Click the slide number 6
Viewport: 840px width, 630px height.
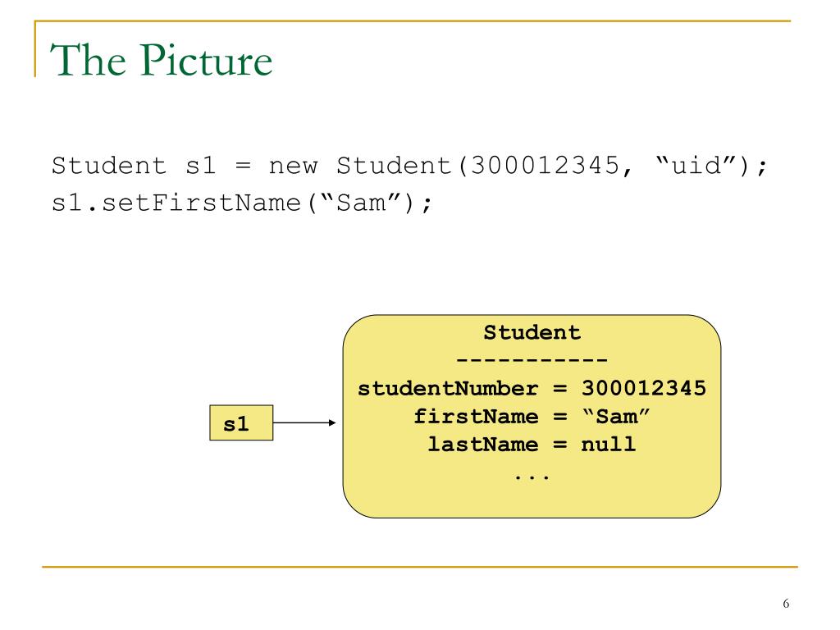point(786,603)
